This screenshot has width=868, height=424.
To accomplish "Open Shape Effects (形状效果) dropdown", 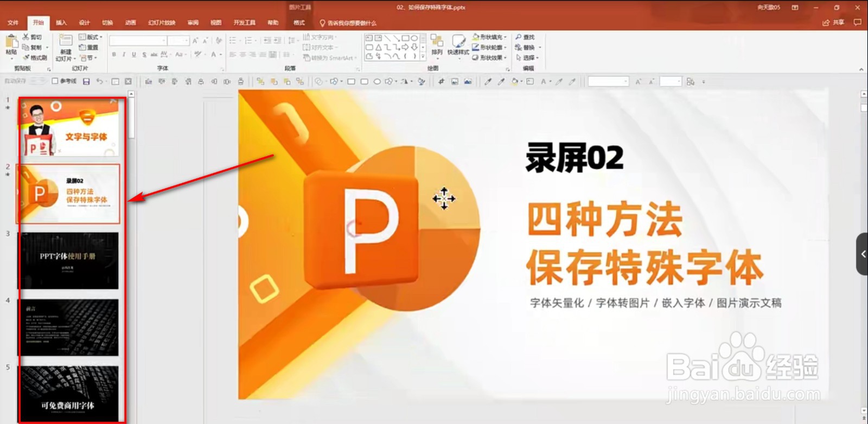I will pyautogui.click(x=489, y=57).
